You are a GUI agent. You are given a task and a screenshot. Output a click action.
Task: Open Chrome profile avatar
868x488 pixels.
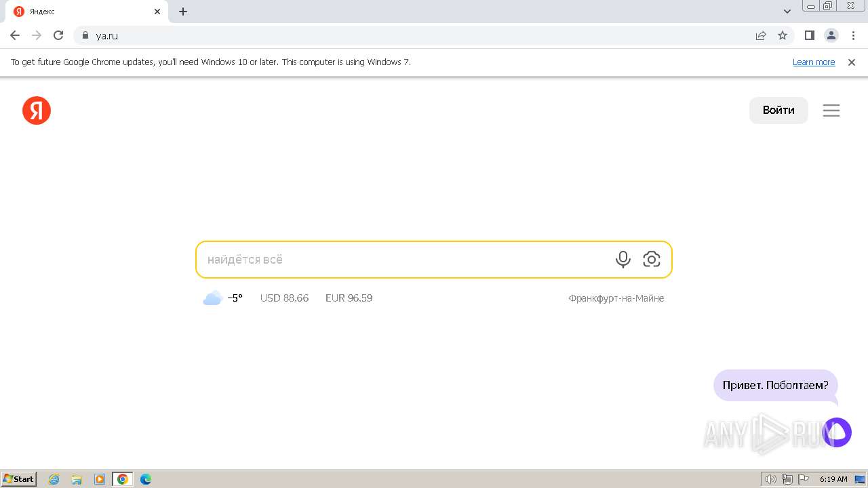point(831,35)
